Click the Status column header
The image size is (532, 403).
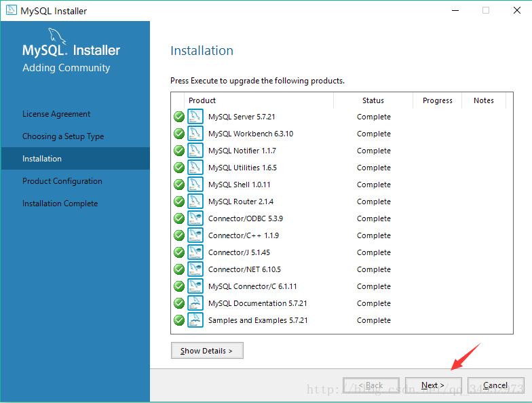click(373, 100)
